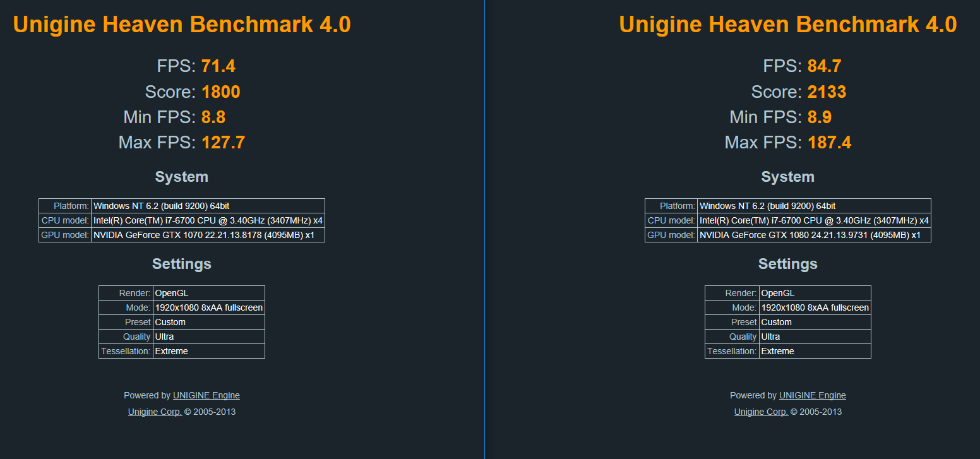The width and height of the screenshot is (980, 459).
Task: Click the OpenGL render cell in left report
Action: [209, 293]
